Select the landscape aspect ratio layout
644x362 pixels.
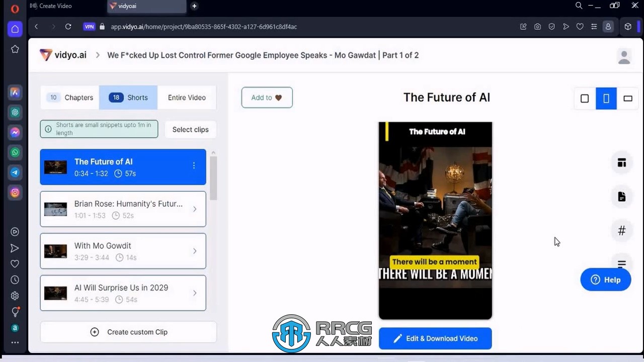[x=628, y=99]
